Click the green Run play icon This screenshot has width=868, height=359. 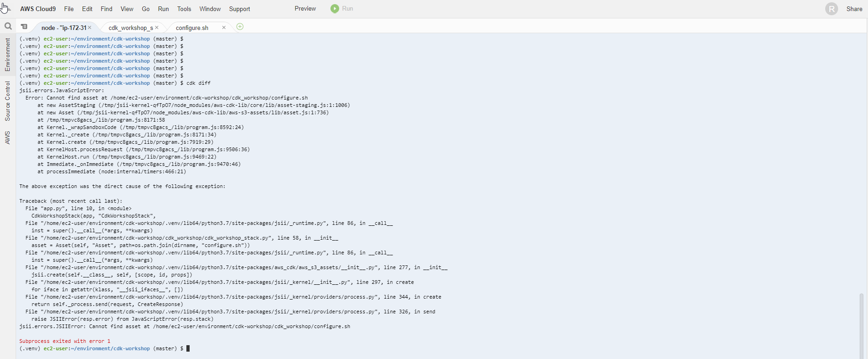335,9
